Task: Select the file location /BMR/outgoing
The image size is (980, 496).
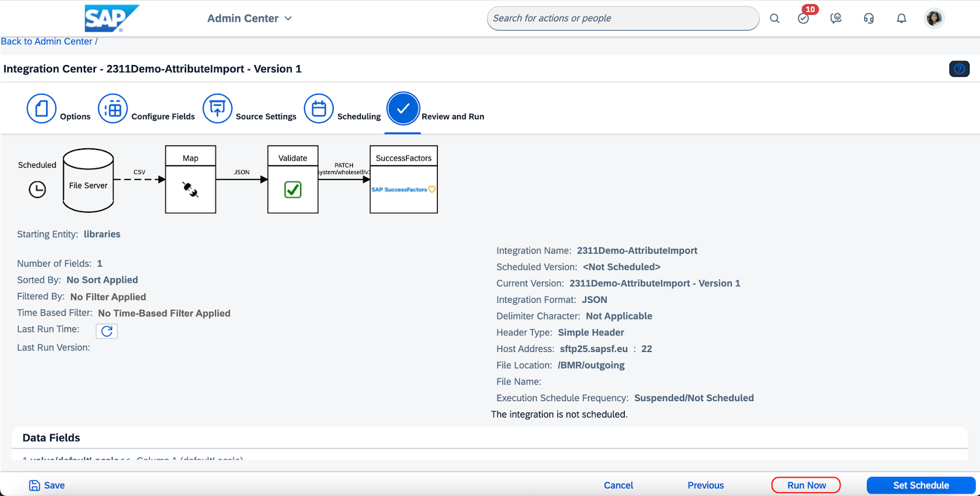Action: 591,365
